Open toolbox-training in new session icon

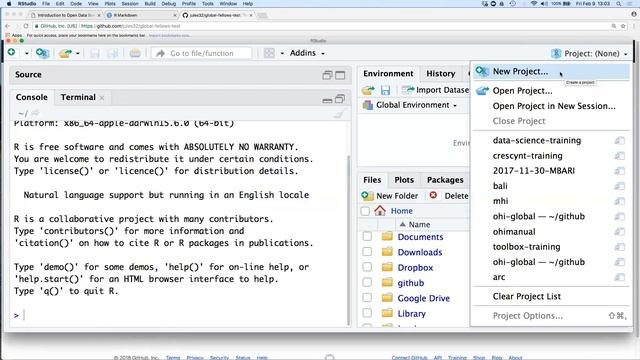click(x=620, y=247)
